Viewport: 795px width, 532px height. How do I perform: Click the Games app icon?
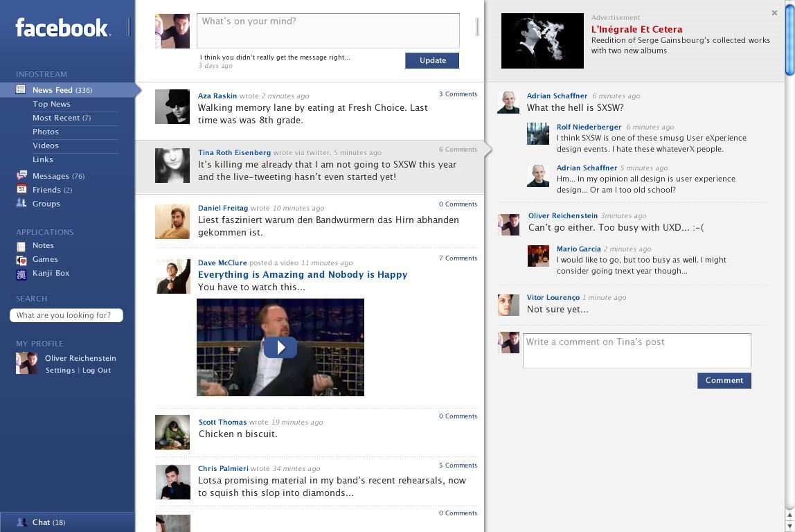point(21,260)
